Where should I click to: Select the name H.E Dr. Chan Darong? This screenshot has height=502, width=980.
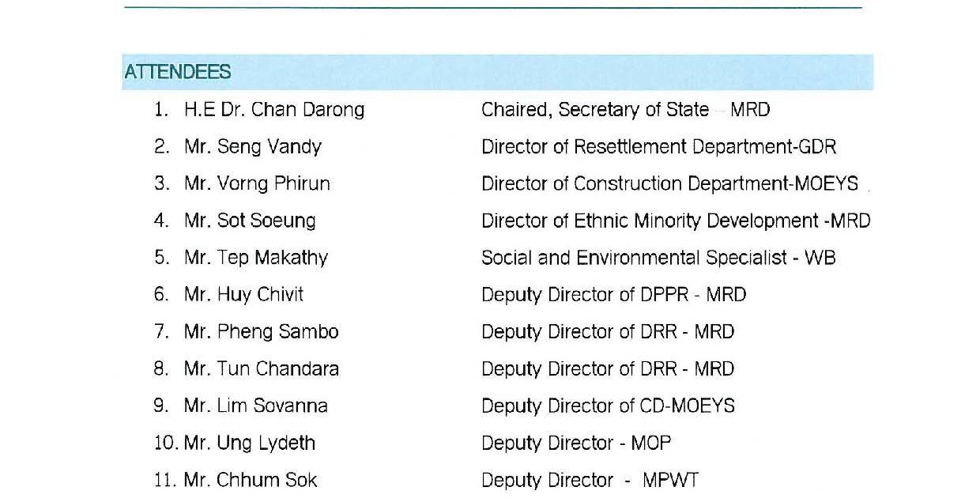[274, 110]
